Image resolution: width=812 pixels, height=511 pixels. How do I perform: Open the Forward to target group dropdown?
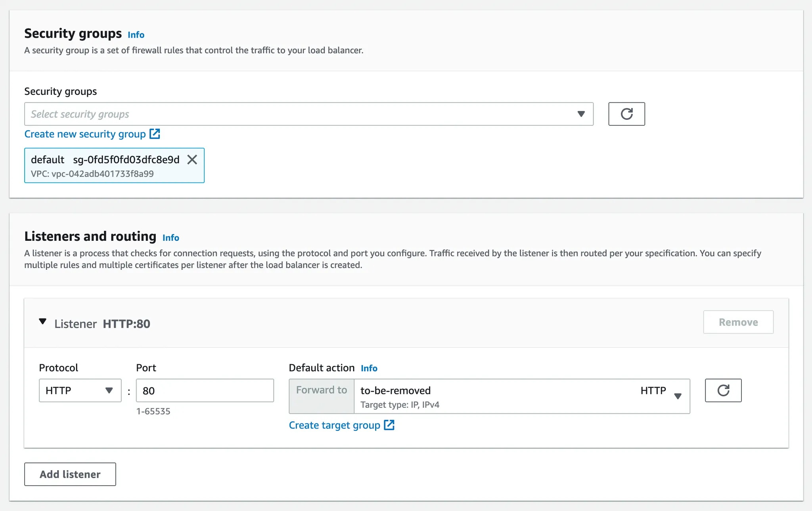678,396
